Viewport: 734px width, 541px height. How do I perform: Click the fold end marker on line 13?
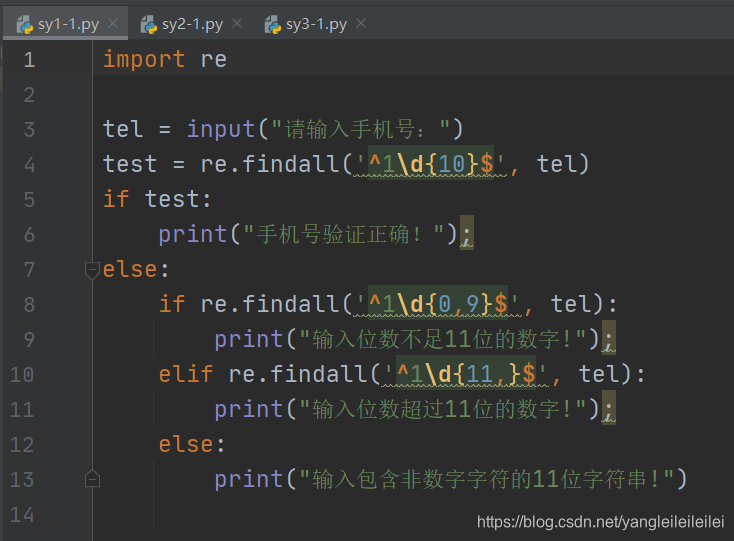click(92, 478)
